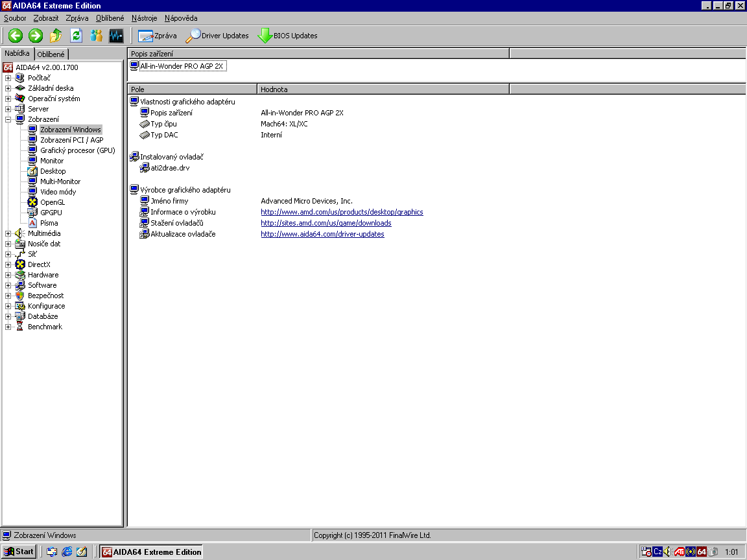
Task: Expand the Počítač tree node
Action: (8, 78)
